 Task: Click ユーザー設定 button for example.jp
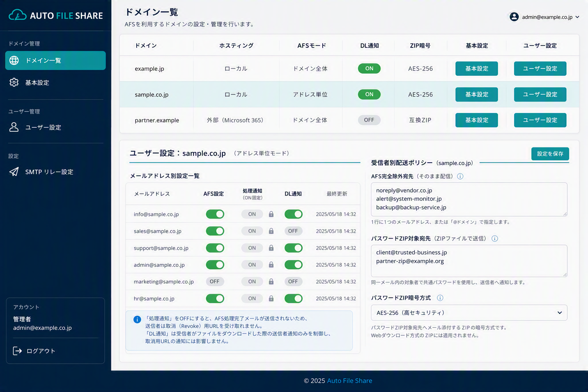click(540, 69)
